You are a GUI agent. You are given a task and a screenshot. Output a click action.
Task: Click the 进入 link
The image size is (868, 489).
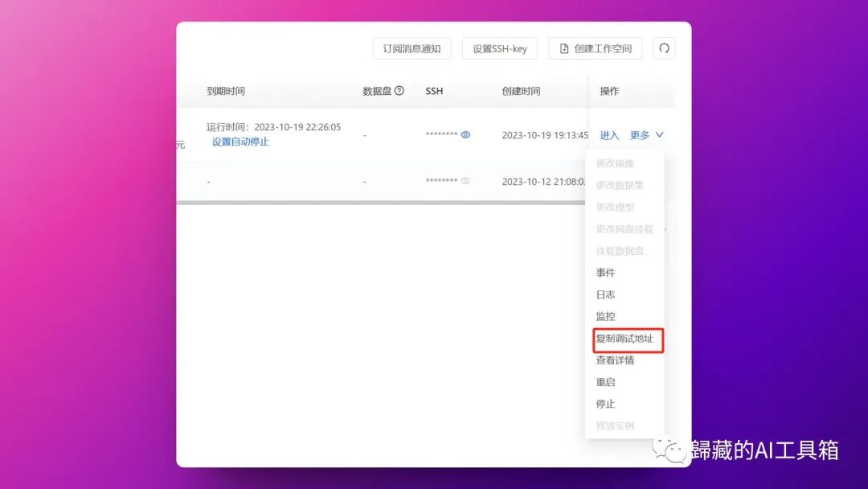[609, 135]
